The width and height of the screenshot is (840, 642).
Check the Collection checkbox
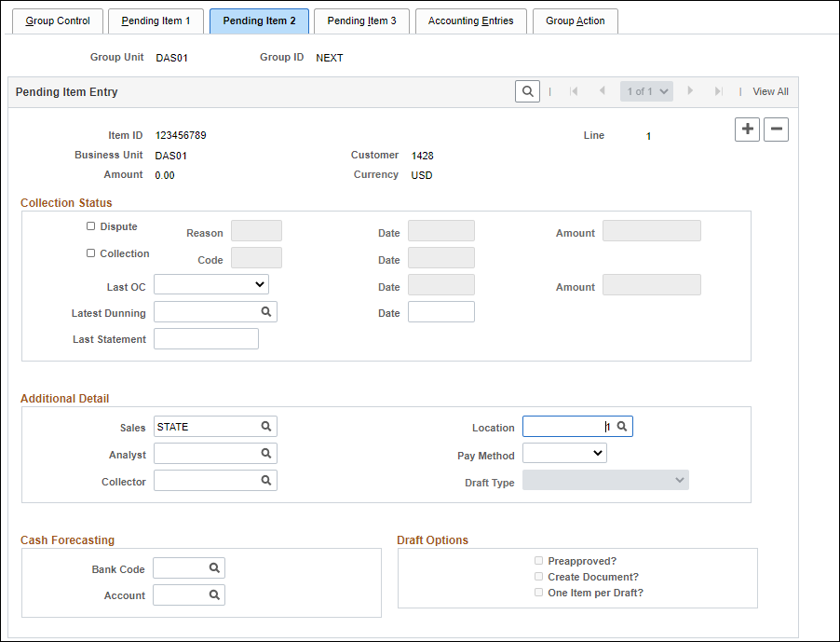pyautogui.click(x=90, y=253)
